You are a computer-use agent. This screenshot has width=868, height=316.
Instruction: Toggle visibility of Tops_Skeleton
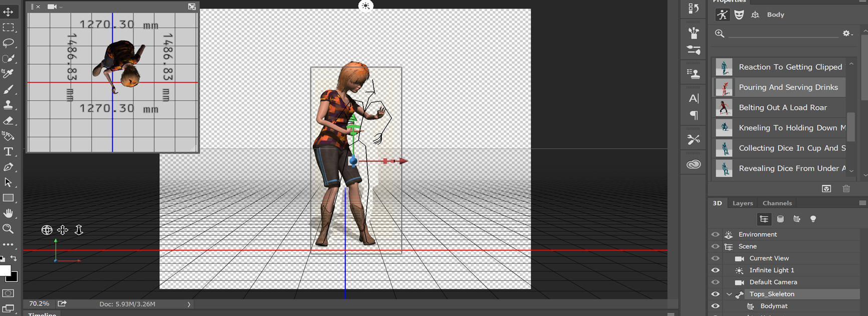(x=715, y=294)
